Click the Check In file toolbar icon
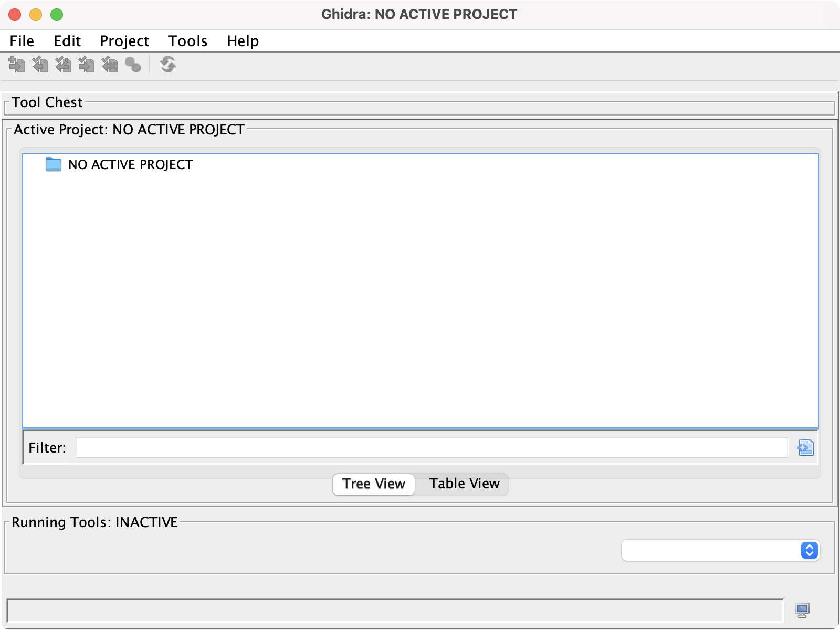Image resolution: width=840 pixels, height=630 pixels. click(x=86, y=65)
